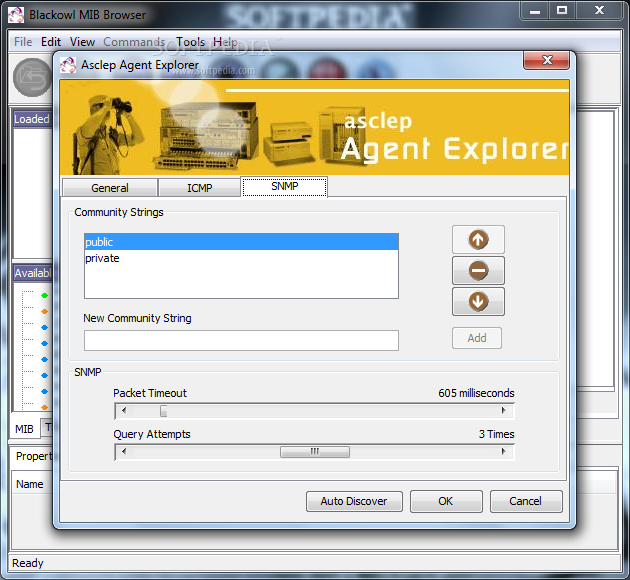This screenshot has width=630, height=580.
Task: Click the Asclep Agent Explorer title icon
Action: tap(68, 65)
